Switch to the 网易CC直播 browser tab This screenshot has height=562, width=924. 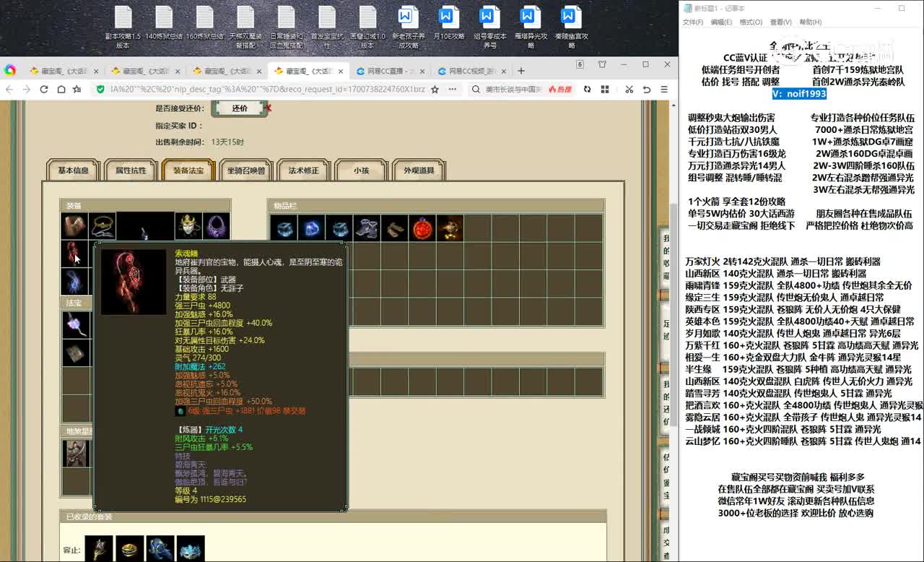pyautogui.click(x=390, y=71)
